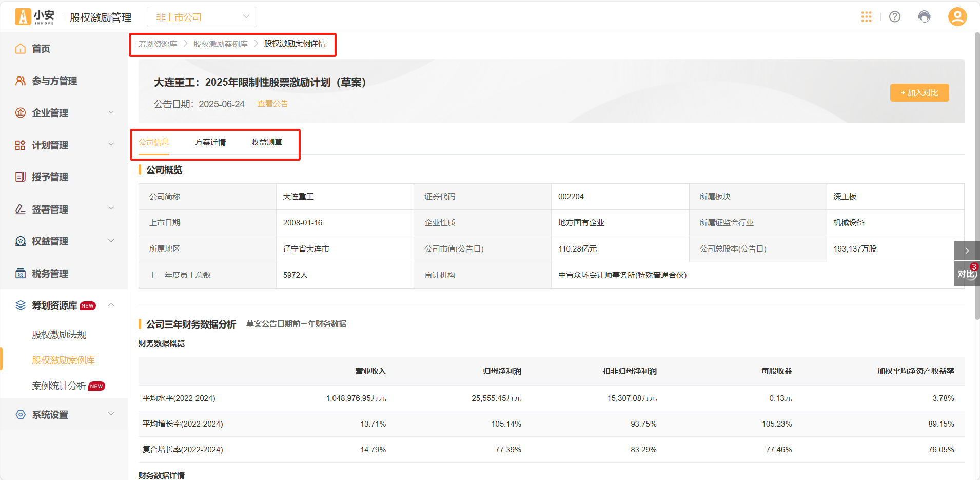980x480 pixels.
Task: Click the 授予管理 document icon
Action: coord(21,177)
